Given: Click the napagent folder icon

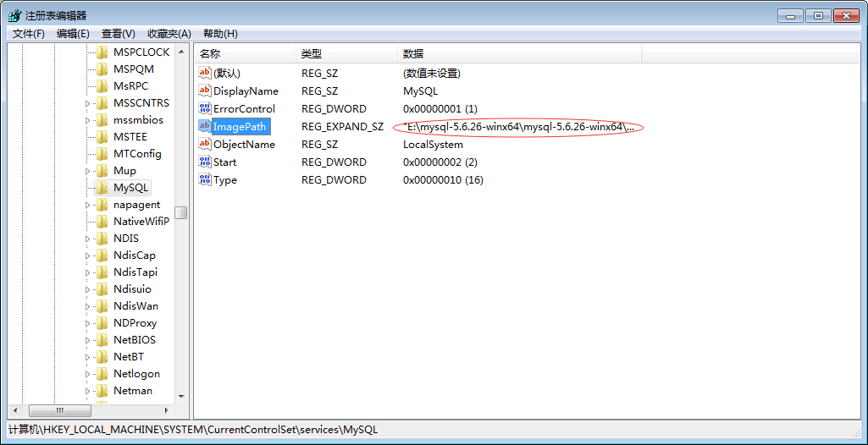Looking at the screenshot, I should tap(102, 205).
